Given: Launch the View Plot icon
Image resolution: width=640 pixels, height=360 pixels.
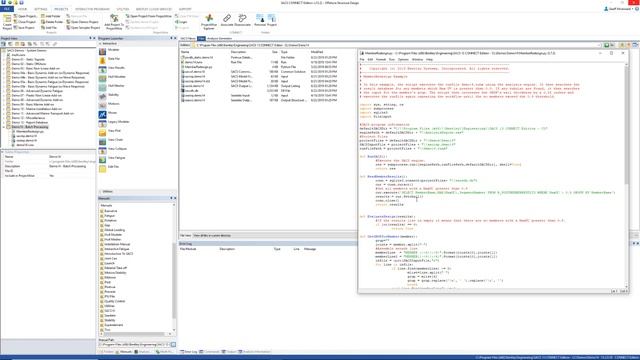Looking at the screenshot, I should point(102,132).
